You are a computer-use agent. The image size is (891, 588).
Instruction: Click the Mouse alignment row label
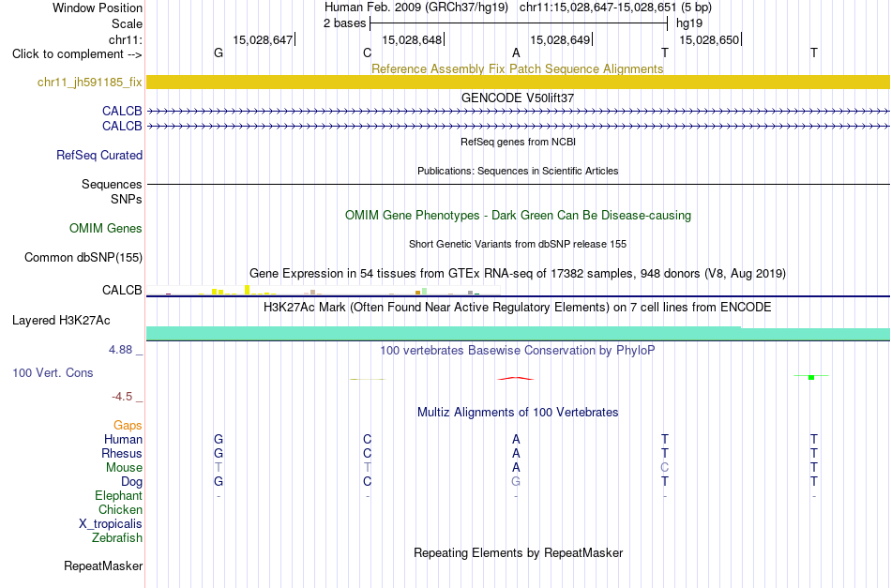pyautogui.click(x=125, y=468)
